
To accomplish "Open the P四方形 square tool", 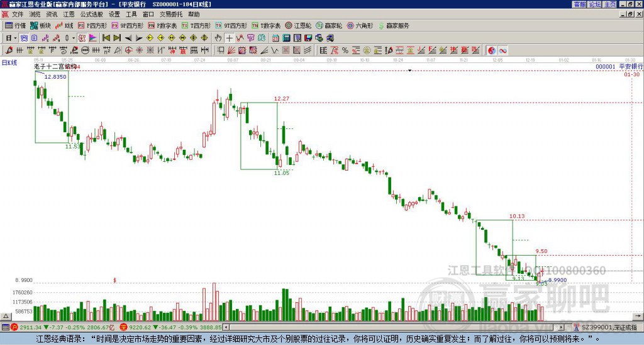I will click(x=92, y=25).
